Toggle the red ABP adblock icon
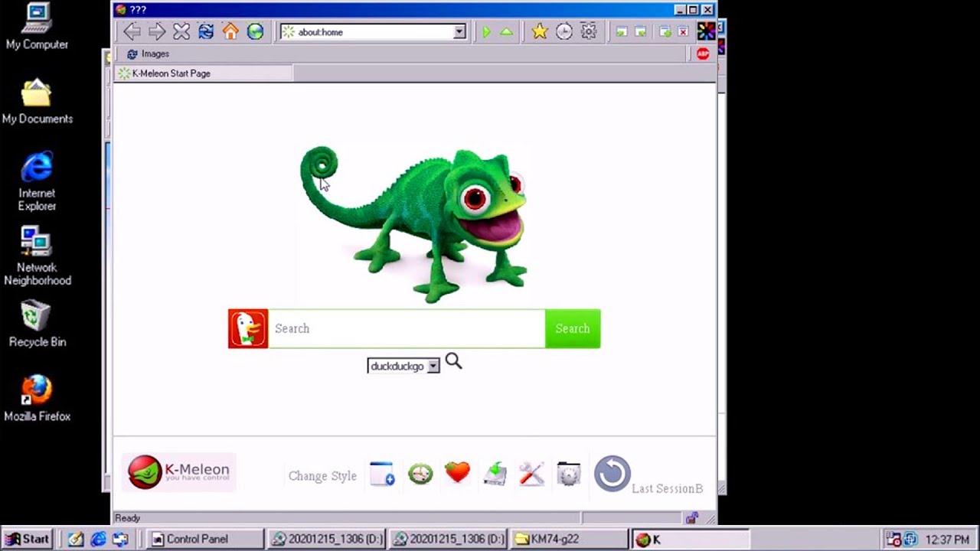Screen dimensions: 980x551 click(x=703, y=54)
